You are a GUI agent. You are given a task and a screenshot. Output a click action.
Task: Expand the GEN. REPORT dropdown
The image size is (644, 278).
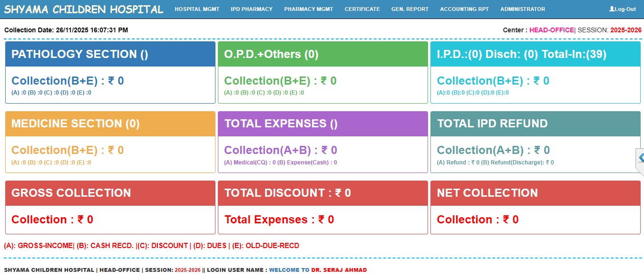410,9
